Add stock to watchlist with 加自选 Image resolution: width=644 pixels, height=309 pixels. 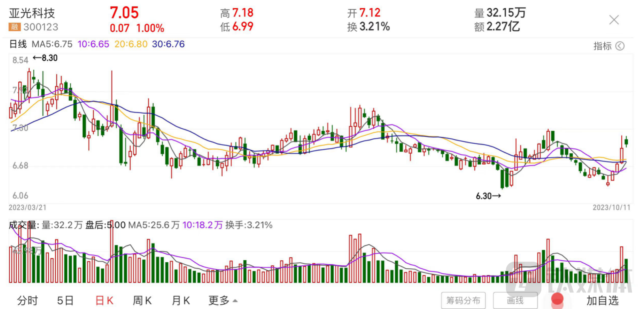click(x=602, y=301)
